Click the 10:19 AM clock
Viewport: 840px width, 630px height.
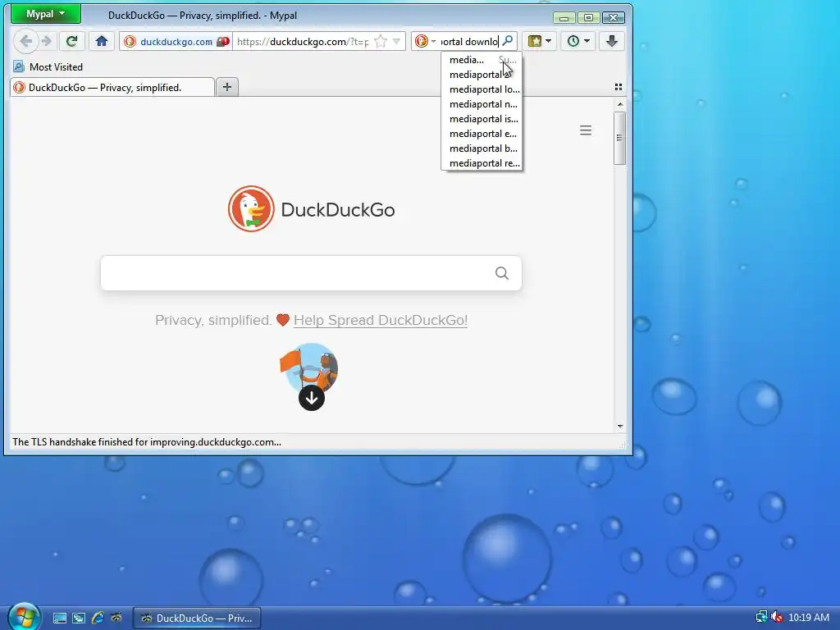809,617
